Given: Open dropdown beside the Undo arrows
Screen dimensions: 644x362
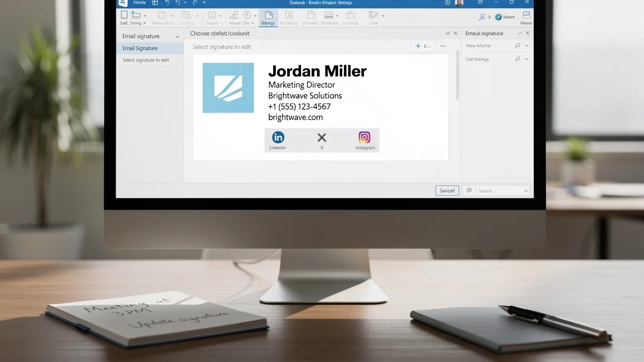Looking at the screenshot, I should pos(185,3).
